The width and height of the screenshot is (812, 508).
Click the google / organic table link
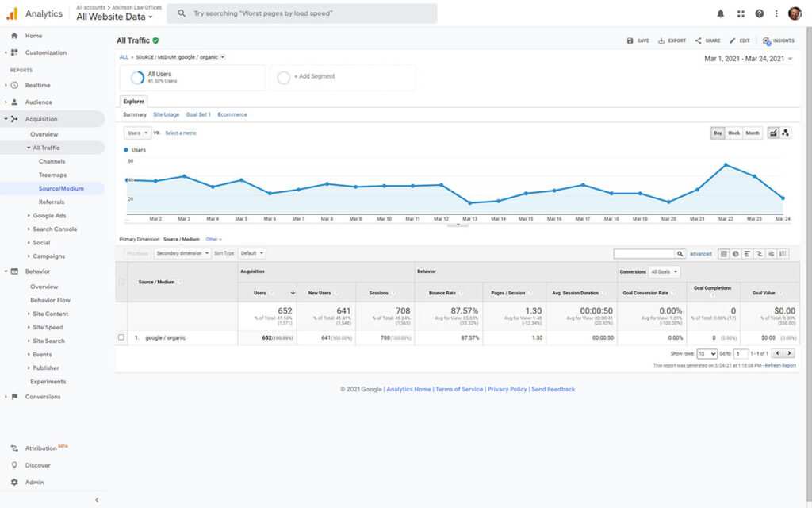[165, 337]
